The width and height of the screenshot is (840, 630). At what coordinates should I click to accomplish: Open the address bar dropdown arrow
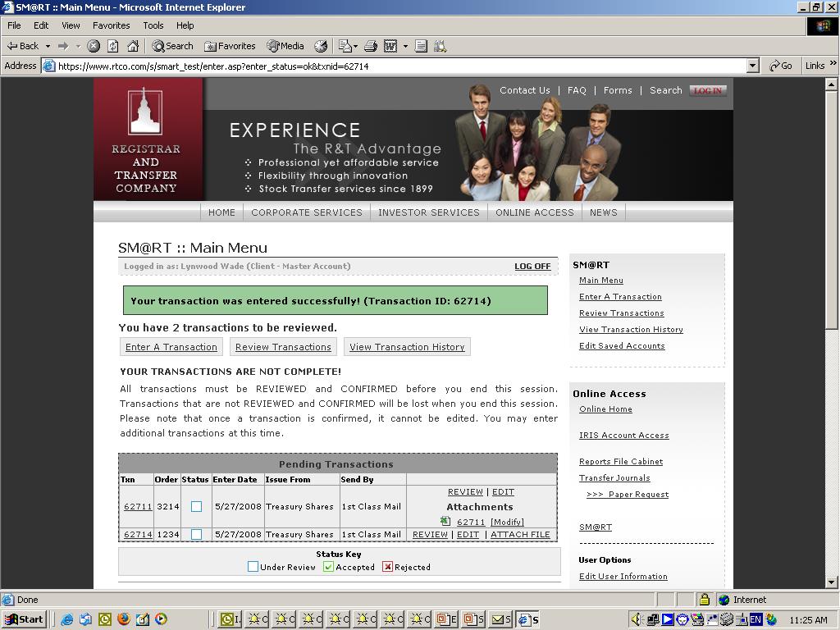pos(753,66)
